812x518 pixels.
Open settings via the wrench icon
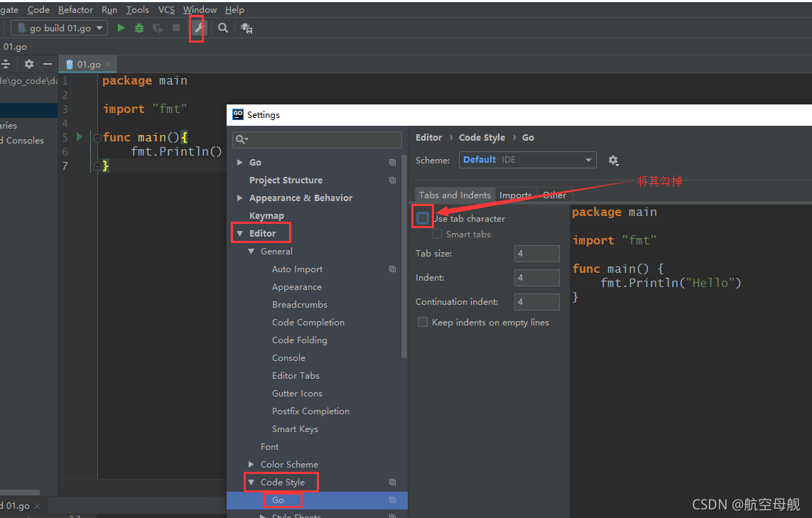[x=198, y=28]
